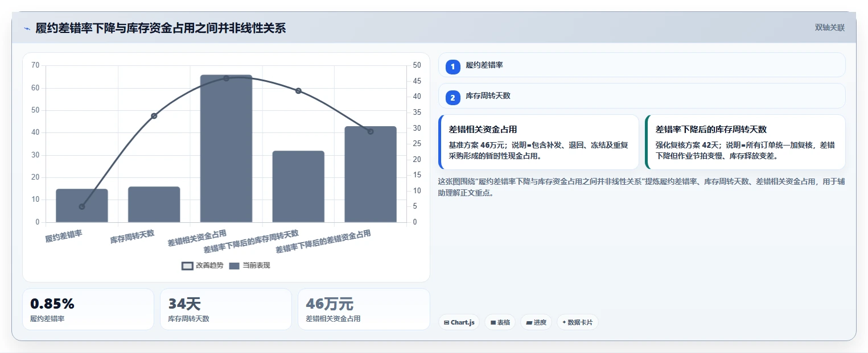Toggle the 当前表现 legend item
Image resolution: width=868 pixels, height=353 pixels.
pos(249,265)
